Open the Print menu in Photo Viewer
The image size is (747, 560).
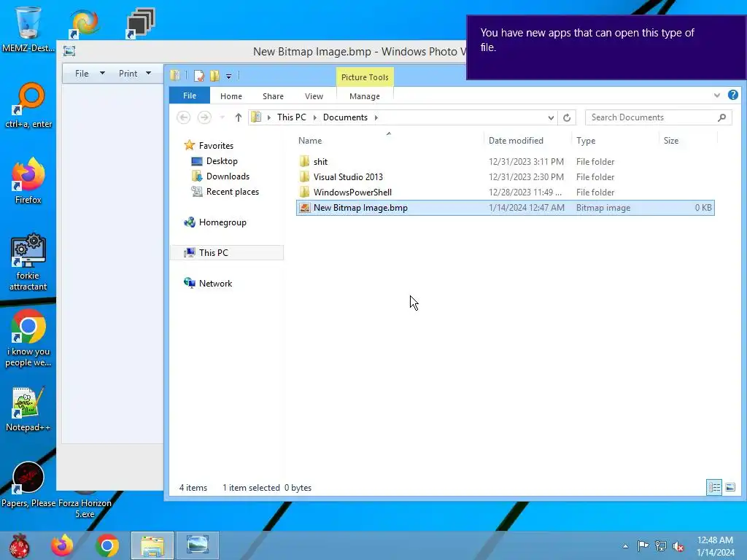click(135, 74)
